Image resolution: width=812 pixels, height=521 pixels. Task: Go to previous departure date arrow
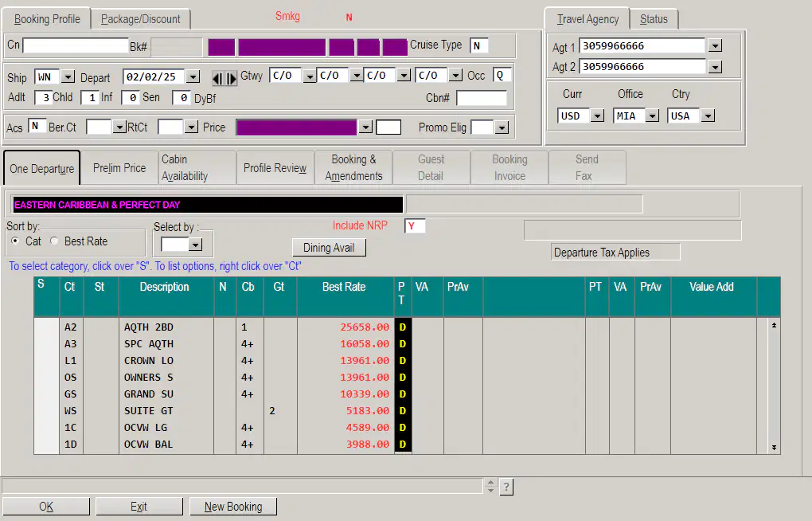[x=217, y=78]
